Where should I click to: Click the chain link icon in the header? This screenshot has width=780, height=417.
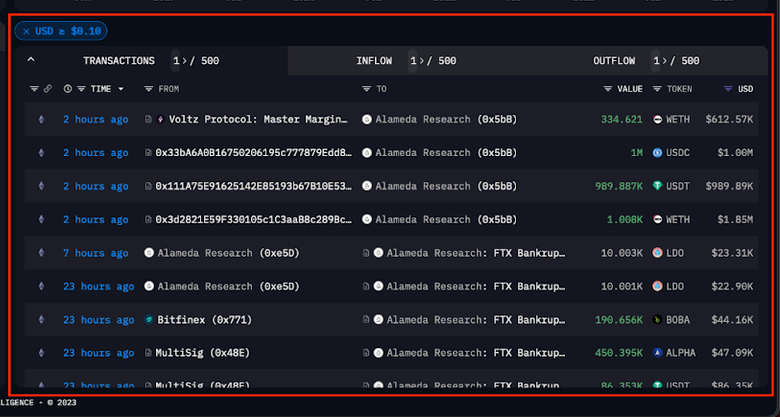pos(46,89)
